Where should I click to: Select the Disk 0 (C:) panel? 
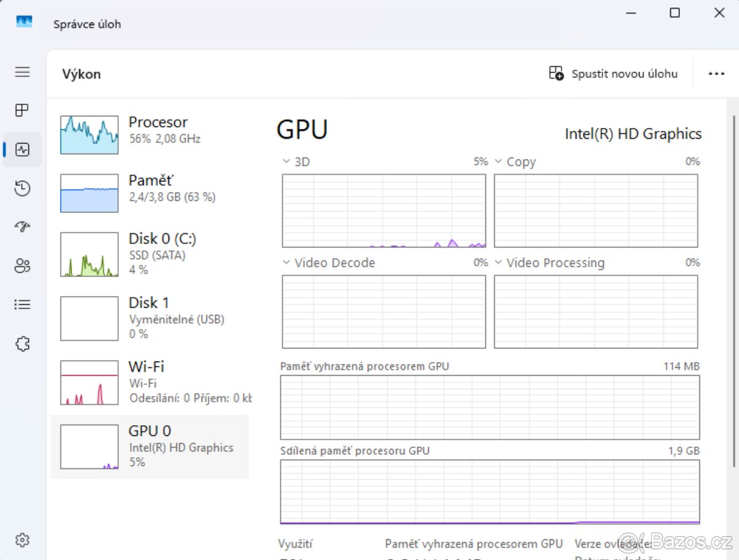point(150,254)
